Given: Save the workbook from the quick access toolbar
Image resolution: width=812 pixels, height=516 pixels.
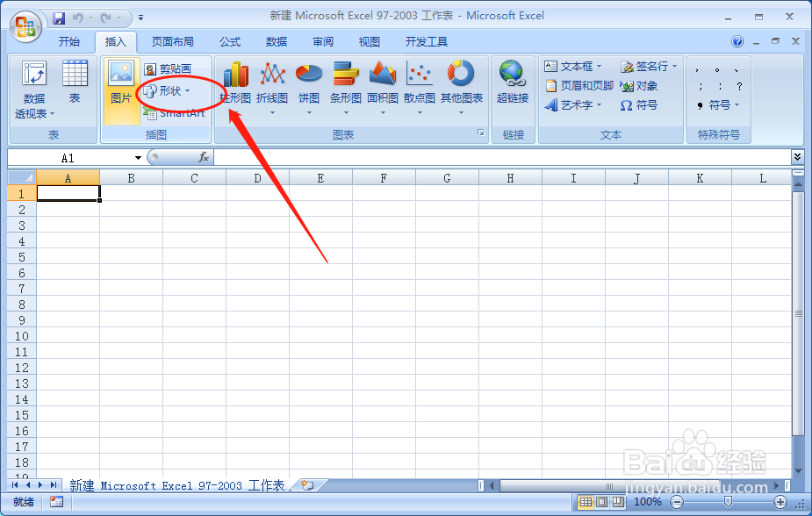Looking at the screenshot, I should pyautogui.click(x=59, y=18).
